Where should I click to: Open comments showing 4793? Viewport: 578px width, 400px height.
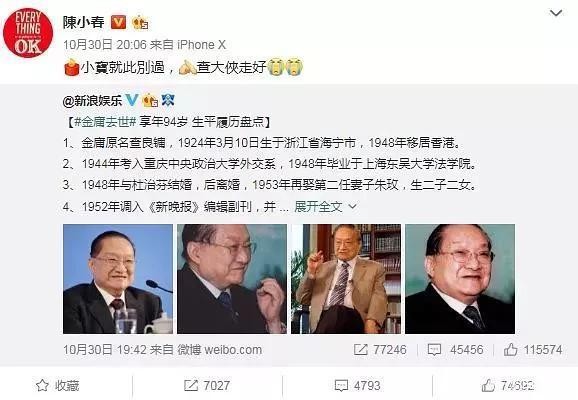click(x=357, y=386)
